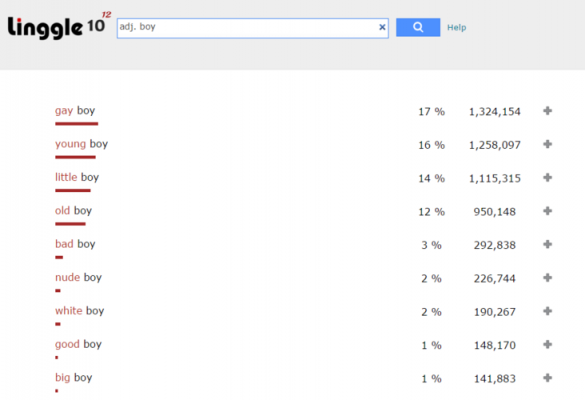Expand the 'little boy' row plus icon
This screenshot has height=400, width=585.
[547, 177]
